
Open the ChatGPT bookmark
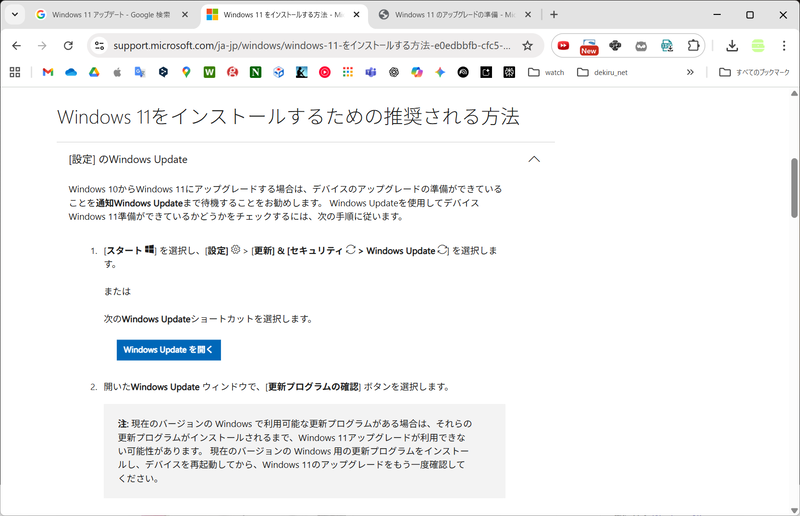394,72
